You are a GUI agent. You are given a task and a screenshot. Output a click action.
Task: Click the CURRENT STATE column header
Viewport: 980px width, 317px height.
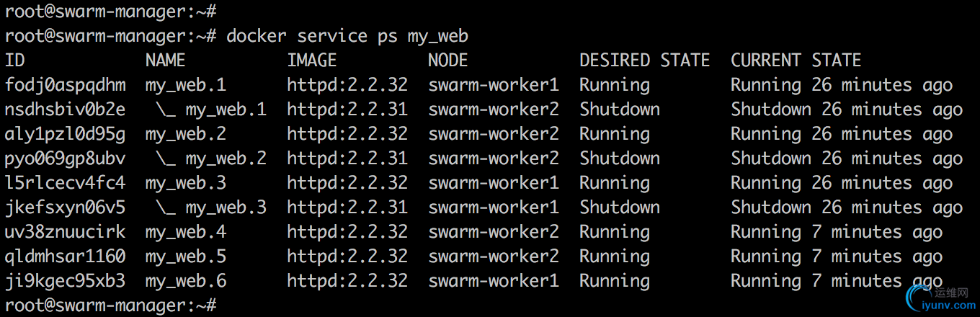(x=796, y=61)
